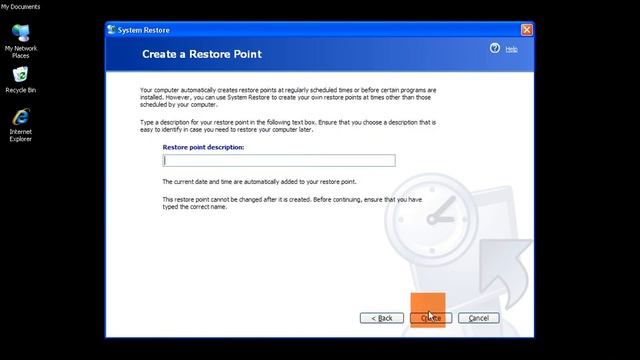Screen dimensions: 640x360
Task: Close the System Restore window
Action: [527, 30]
